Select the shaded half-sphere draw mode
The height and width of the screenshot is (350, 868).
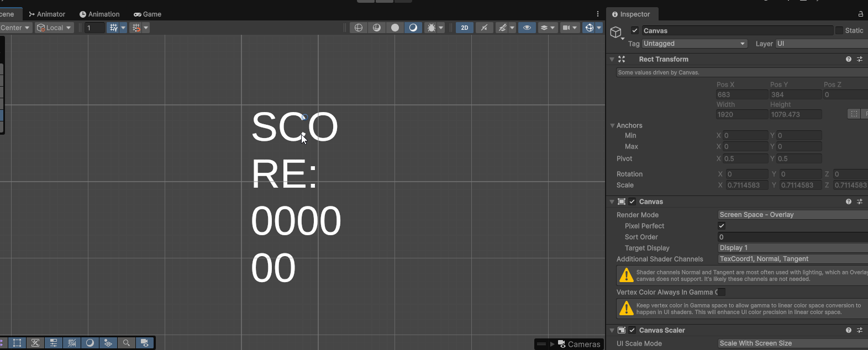click(413, 28)
